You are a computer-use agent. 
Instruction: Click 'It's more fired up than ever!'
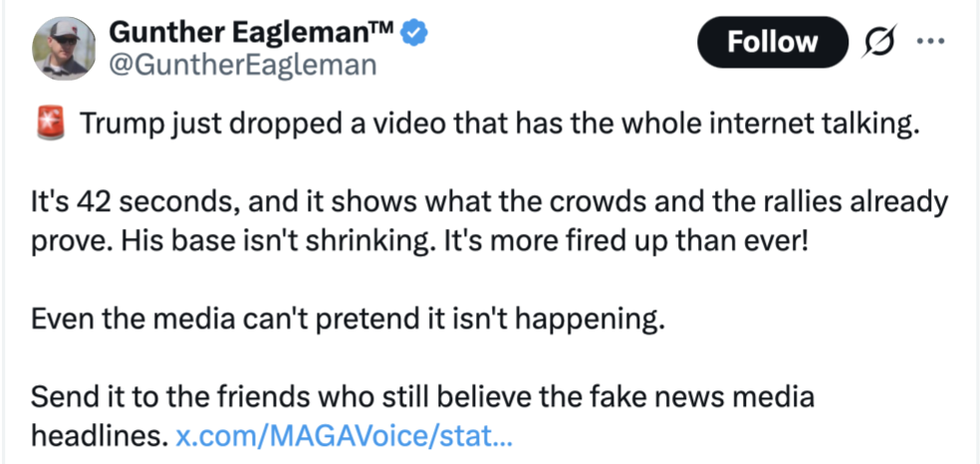tap(625, 240)
